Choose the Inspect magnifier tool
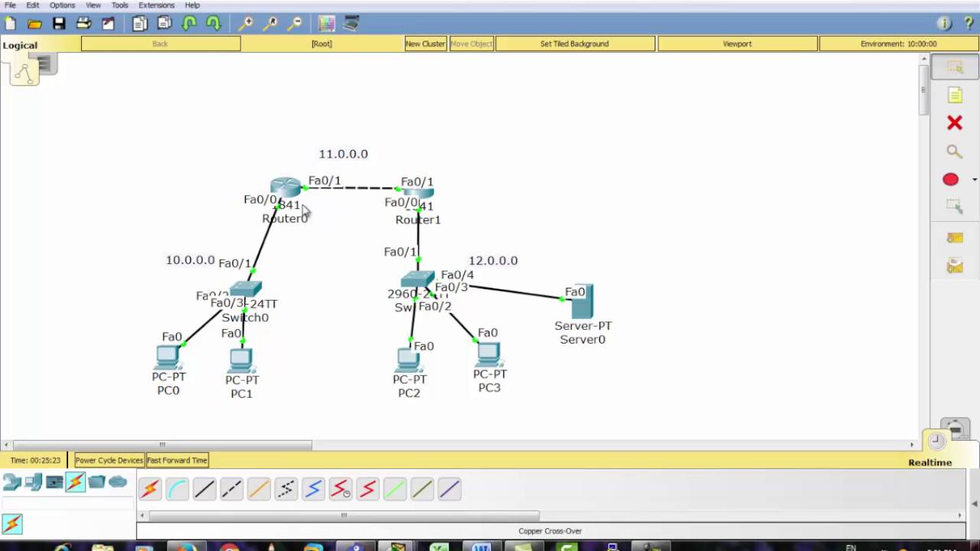980x551 pixels. (x=954, y=152)
